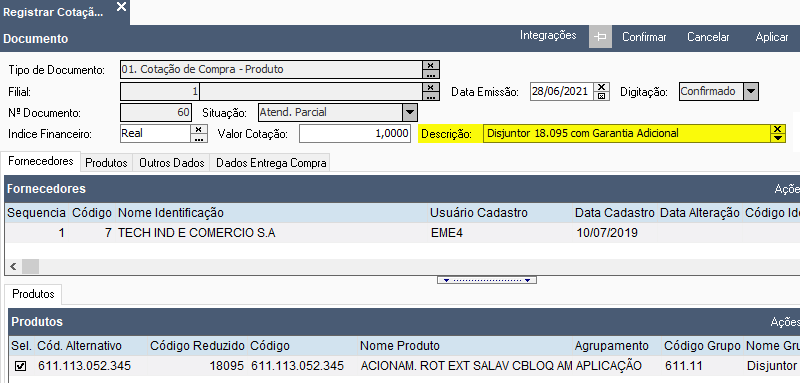Open Indice Financeiro lookup ellipsis button
The image size is (800, 383).
198,138
